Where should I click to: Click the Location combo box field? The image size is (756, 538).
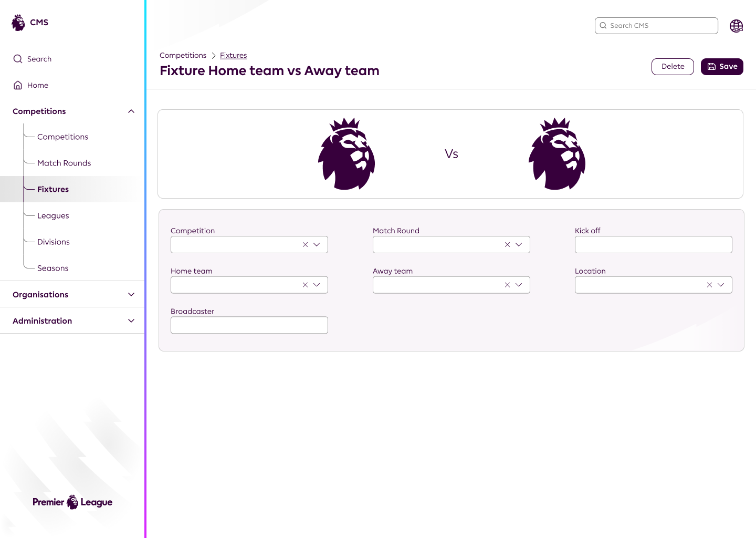[x=654, y=285]
